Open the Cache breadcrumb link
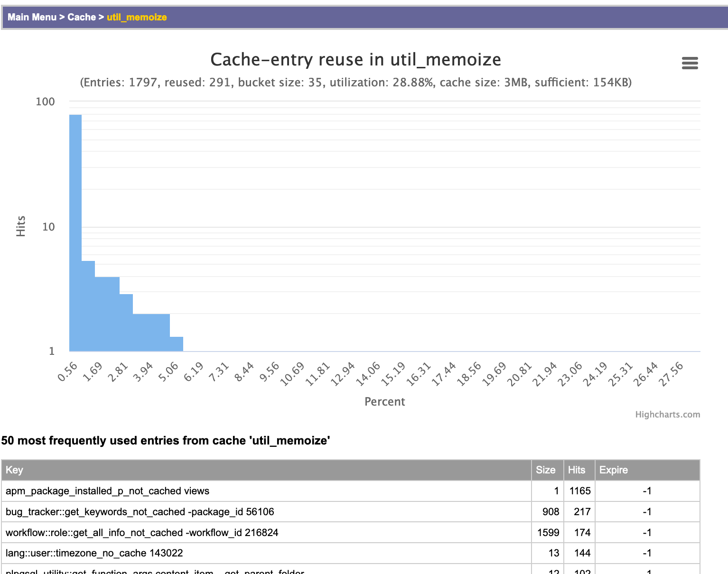The image size is (728, 574). tap(82, 17)
